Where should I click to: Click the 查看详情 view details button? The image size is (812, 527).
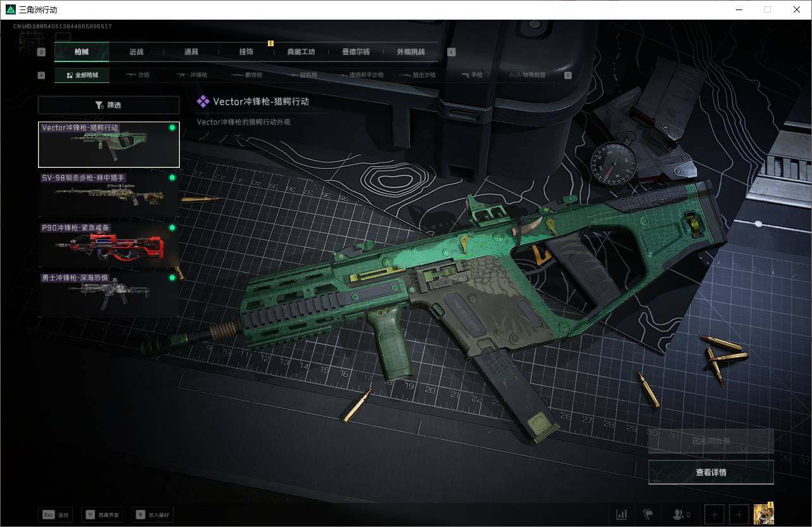(711, 472)
